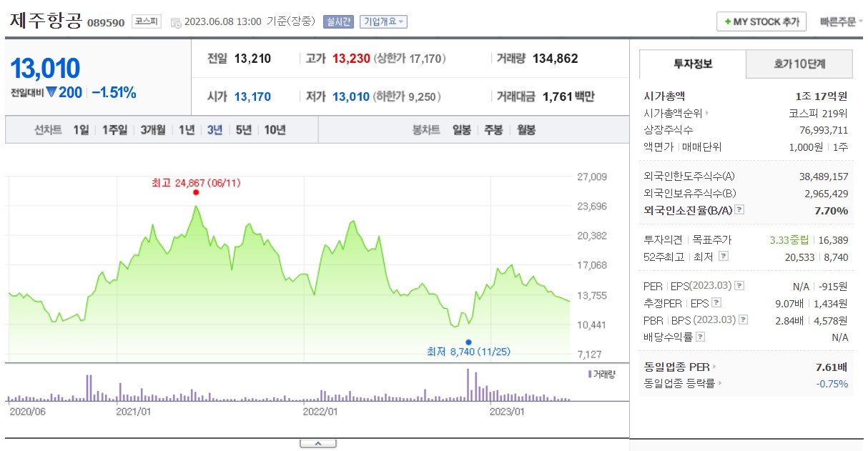Click the 동일업종 PER link
868x451 pixels.
(676, 367)
